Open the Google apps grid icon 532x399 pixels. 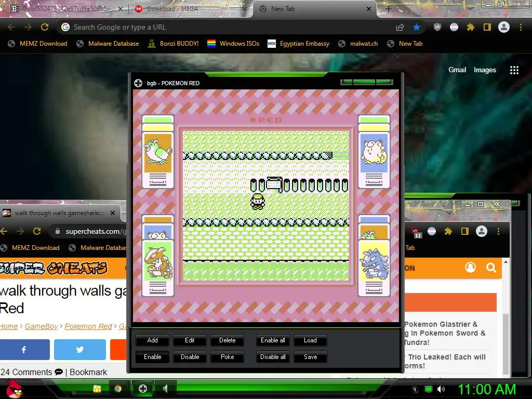tap(514, 70)
